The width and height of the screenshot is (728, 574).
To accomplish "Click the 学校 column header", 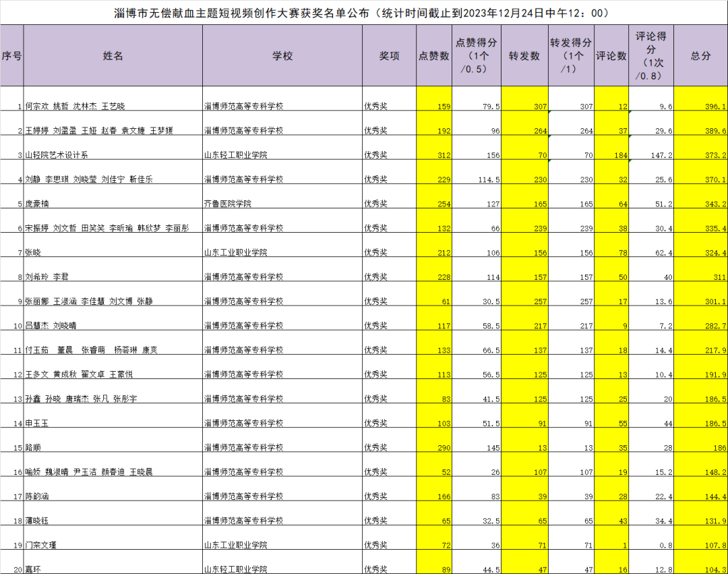I will (x=282, y=56).
